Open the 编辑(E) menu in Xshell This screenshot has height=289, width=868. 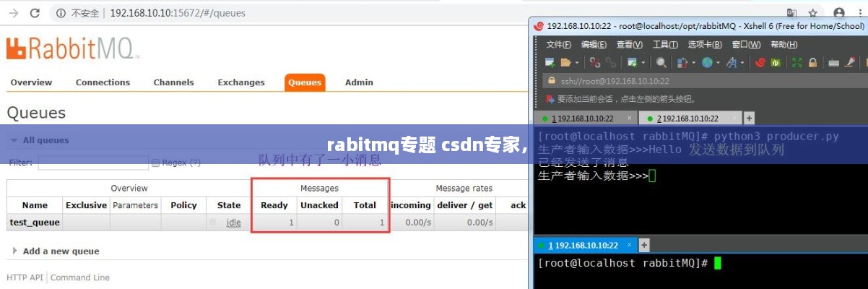point(594,44)
